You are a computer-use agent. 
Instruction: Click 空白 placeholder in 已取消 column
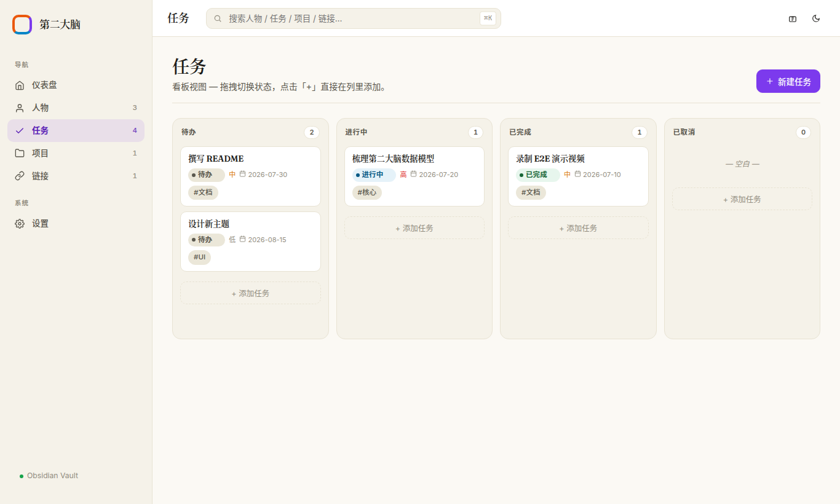[x=742, y=164]
